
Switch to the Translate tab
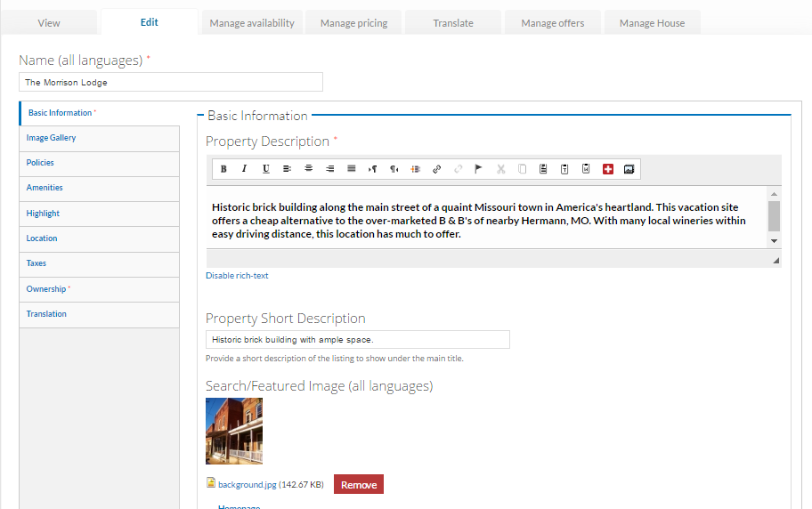453,23
